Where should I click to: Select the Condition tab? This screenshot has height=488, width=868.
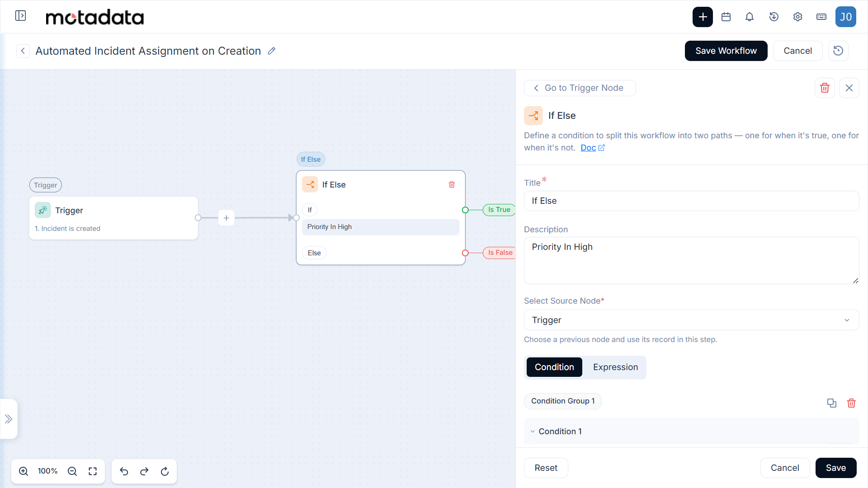(x=554, y=367)
